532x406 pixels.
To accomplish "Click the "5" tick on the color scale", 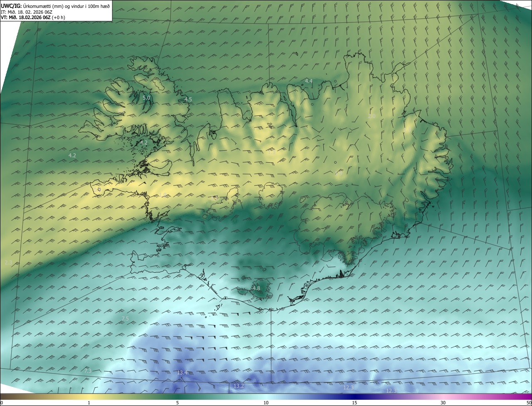I will click(x=177, y=403).
